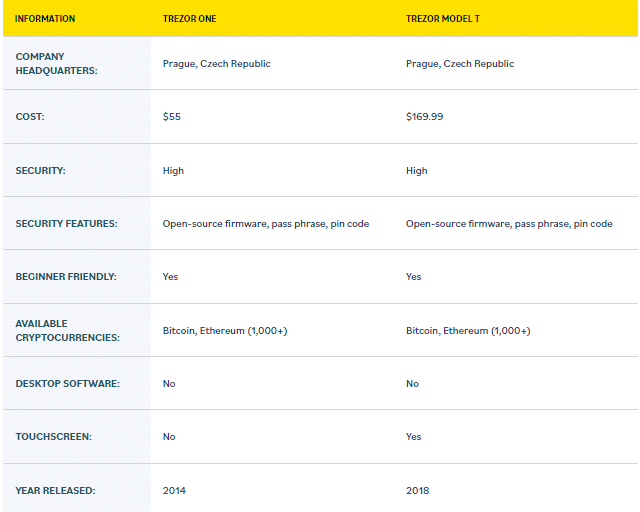The width and height of the screenshot is (640, 512).
Task: Click the $55 cost value
Action: pos(171,117)
